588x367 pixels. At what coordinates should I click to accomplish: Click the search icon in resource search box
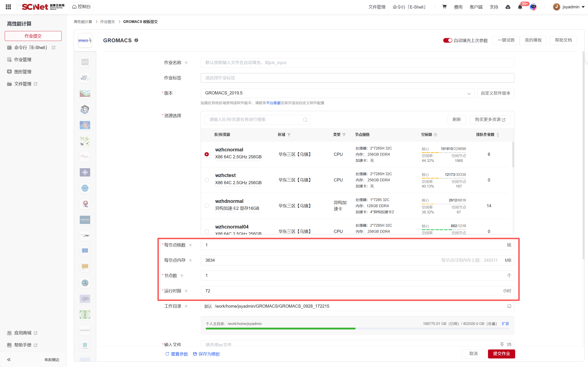[x=305, y=120]
